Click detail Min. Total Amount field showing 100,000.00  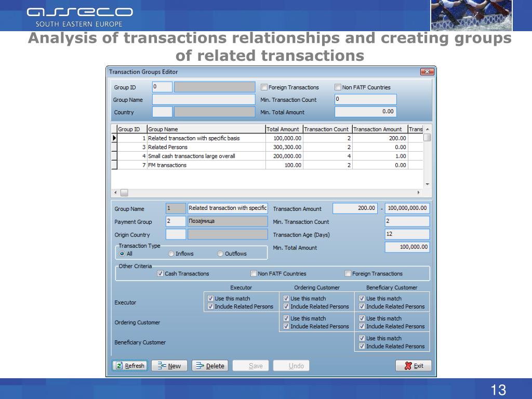coord(407,247)
